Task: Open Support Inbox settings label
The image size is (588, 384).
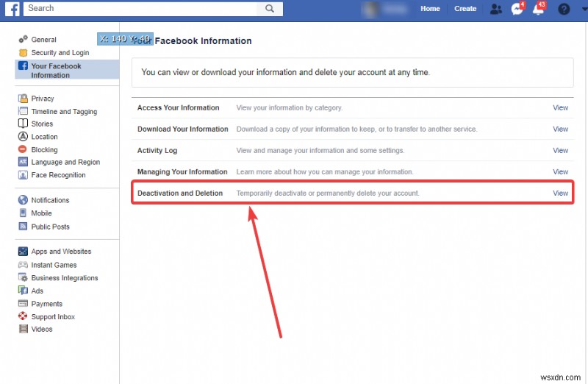Action: tap(53, 316)
